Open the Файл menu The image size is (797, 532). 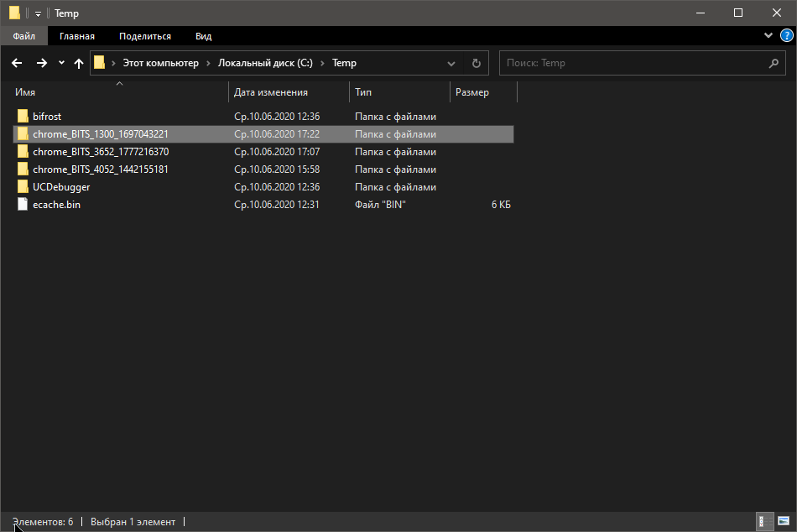23,36
